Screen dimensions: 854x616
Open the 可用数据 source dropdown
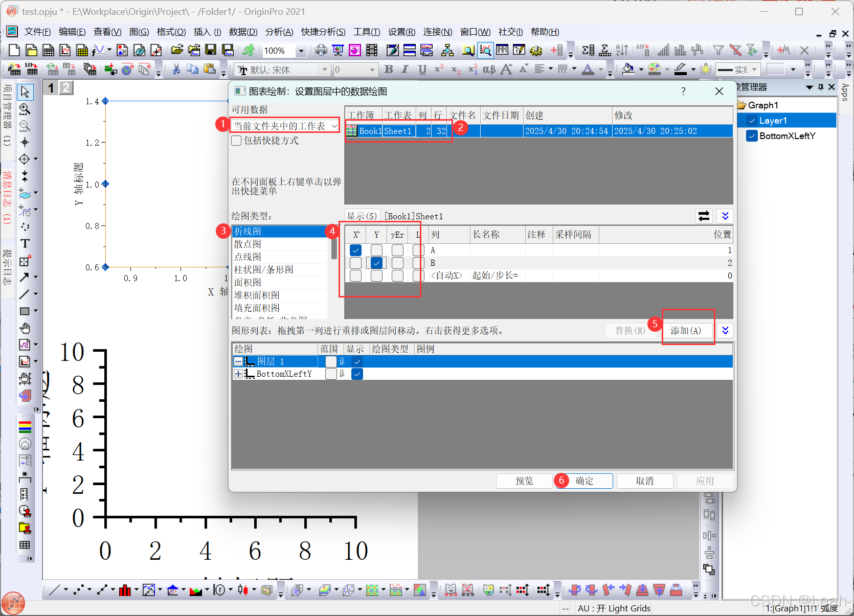point(335,125)
